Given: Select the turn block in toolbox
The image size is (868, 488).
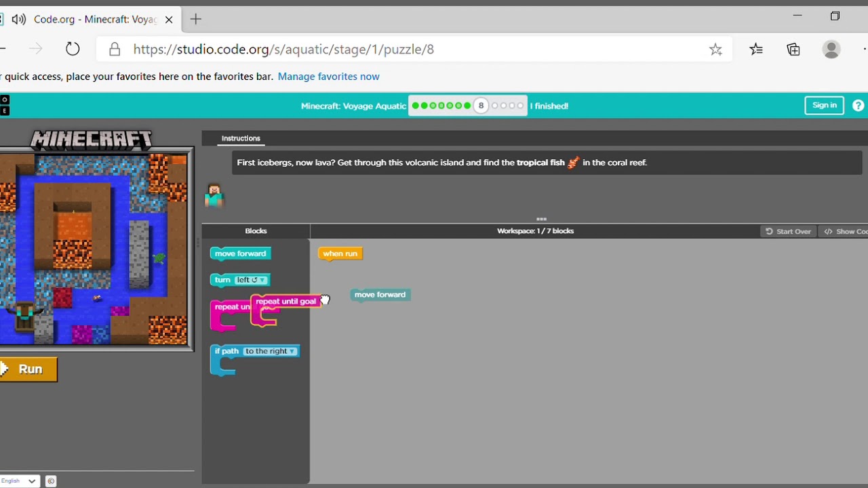Looking at the screenshot, I should click(x=240, y=280).
